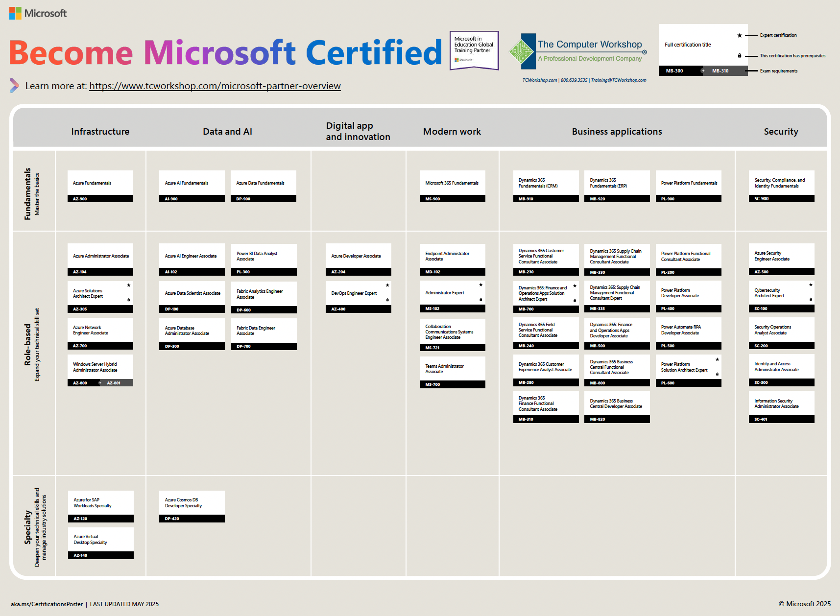Viewport: 840px width, 616px height.
Task: Click Azure Database Administrator Associate card
Action: pos(192,334)
